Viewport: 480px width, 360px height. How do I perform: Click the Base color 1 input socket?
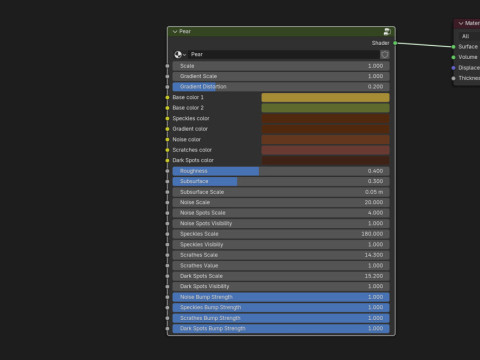167,97
